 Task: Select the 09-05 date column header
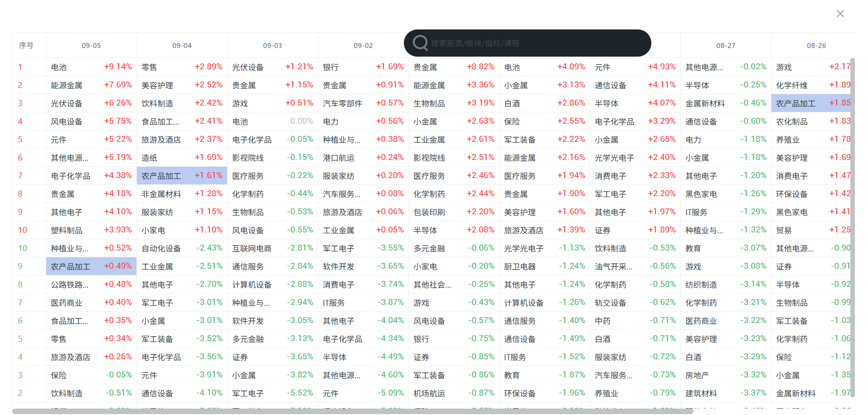coord(91,45)
